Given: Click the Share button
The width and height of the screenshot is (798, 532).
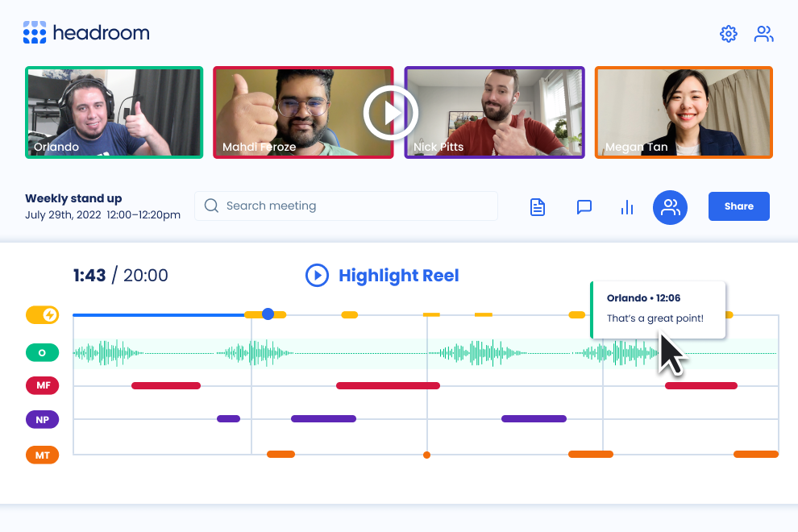Looking at the screenshot, I should coord(739,206).
